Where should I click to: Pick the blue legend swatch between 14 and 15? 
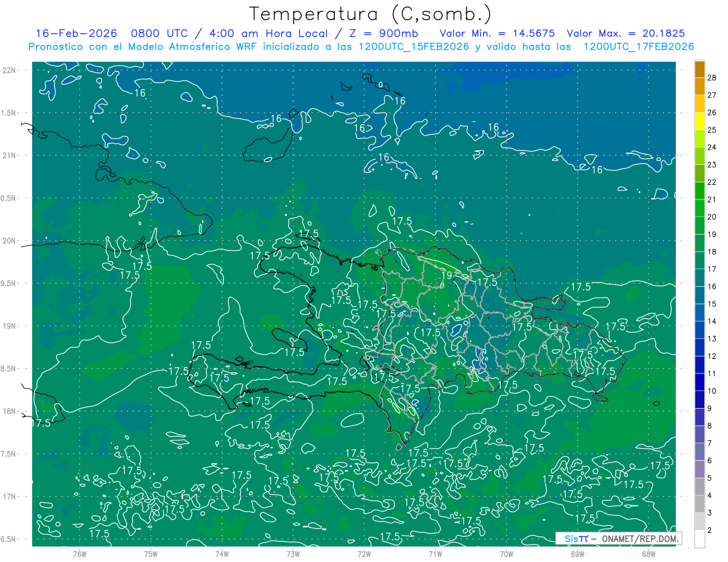699,312
